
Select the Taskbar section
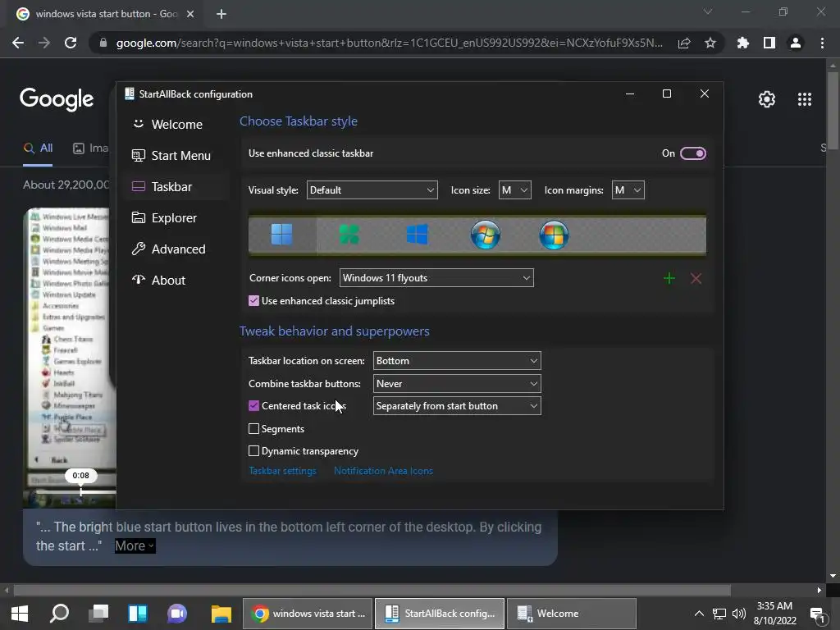pos(177,187)
